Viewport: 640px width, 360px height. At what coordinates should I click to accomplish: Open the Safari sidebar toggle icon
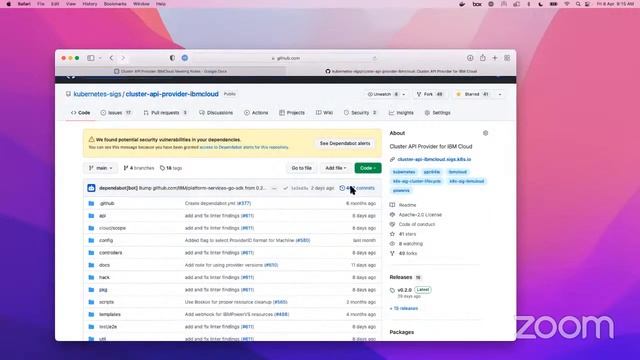click(91, 58)
